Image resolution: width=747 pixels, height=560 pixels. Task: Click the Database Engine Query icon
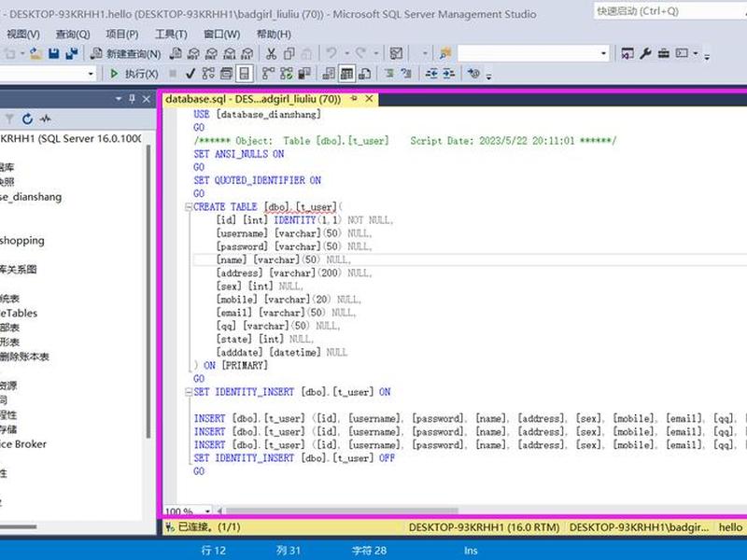[x=176, y=53]
